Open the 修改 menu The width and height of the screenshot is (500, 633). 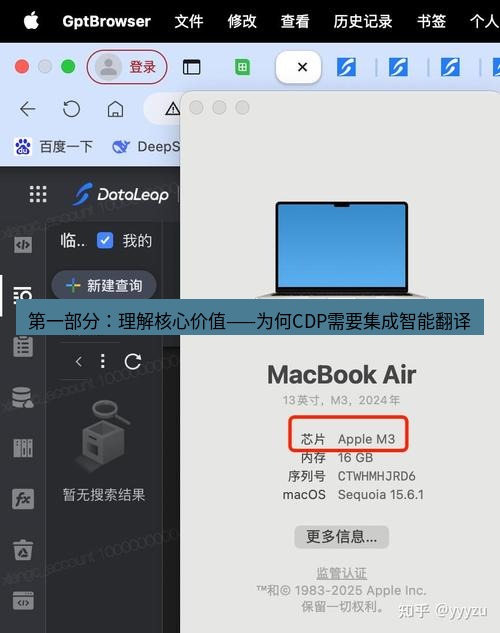point(242,21)
